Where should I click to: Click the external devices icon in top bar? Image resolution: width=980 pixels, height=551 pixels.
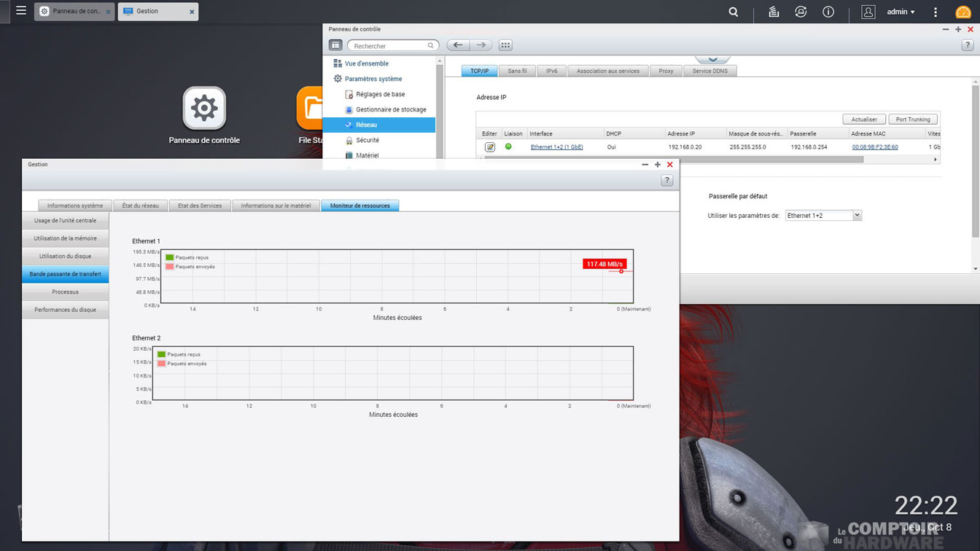pyautogui.click(x=801, y=12)
